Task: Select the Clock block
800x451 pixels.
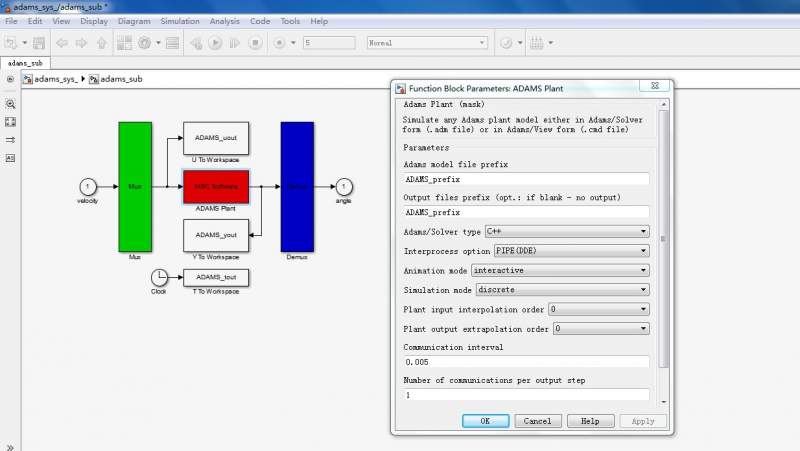Action: click(x=159, y=278)
